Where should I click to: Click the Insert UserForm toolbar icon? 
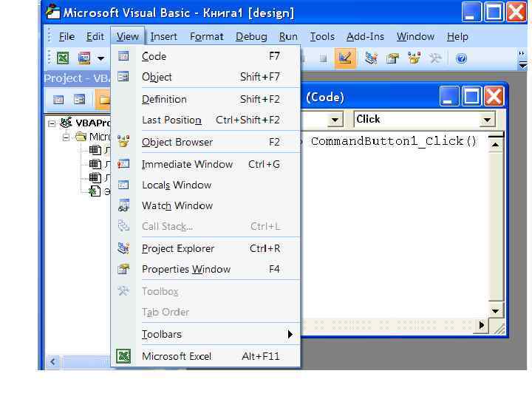click(84, 58)
